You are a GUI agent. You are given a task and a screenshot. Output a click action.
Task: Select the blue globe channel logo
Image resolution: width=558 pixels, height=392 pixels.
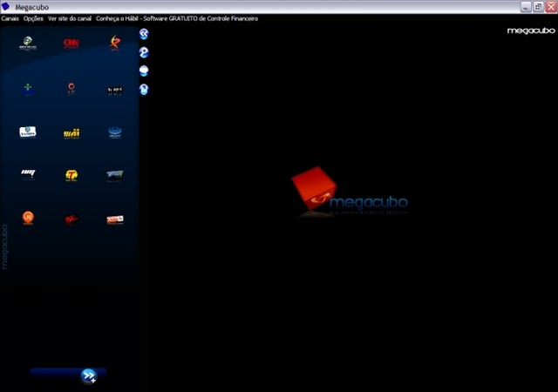[x=115, y=132]
